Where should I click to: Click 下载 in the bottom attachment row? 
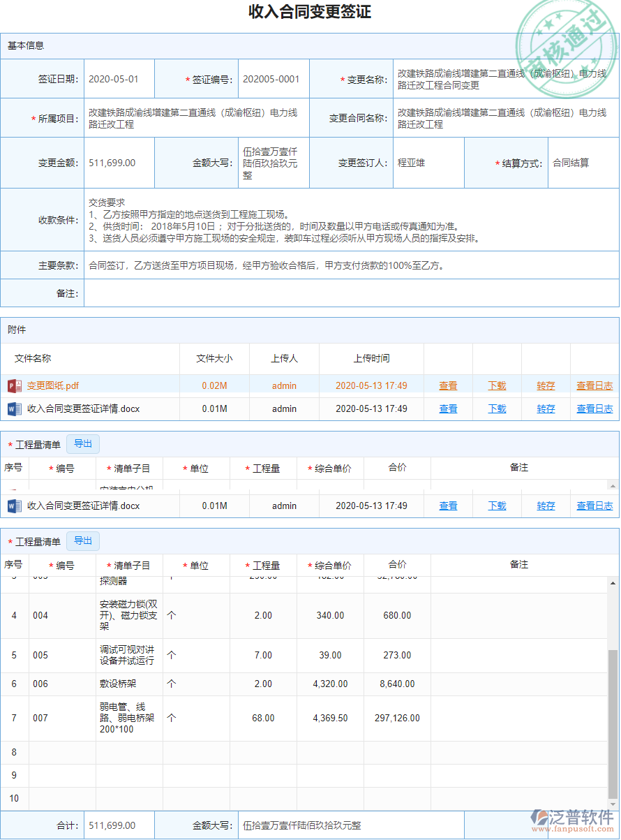point(497,506)
